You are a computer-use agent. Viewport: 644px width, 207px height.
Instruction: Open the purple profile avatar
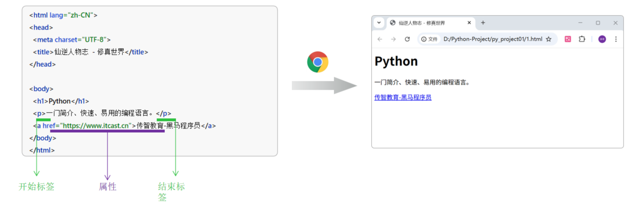[602, 39]
